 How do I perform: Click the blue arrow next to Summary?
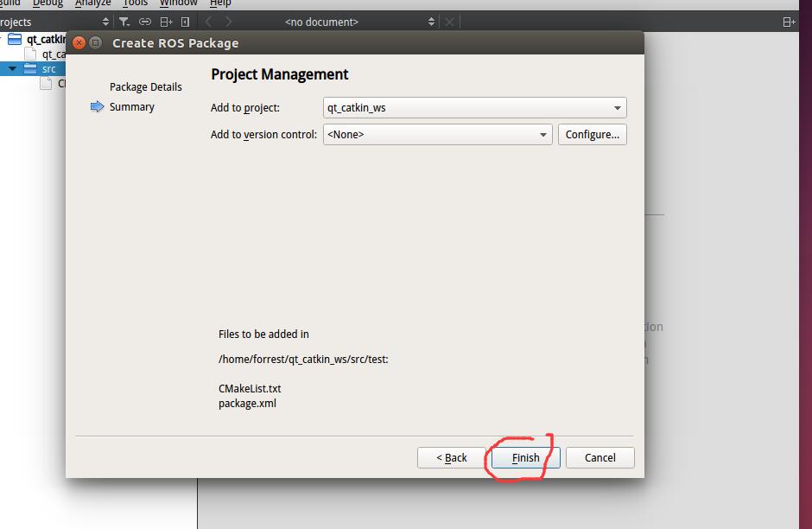[97, 106]
